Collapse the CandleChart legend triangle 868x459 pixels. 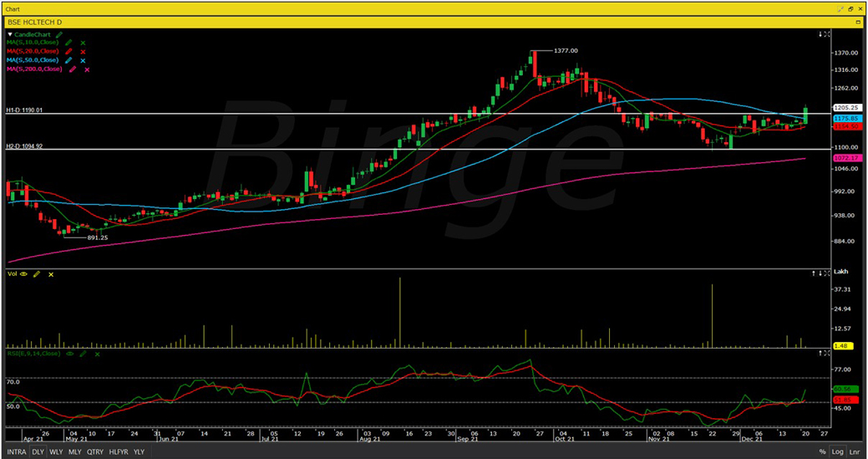point(10,34)
